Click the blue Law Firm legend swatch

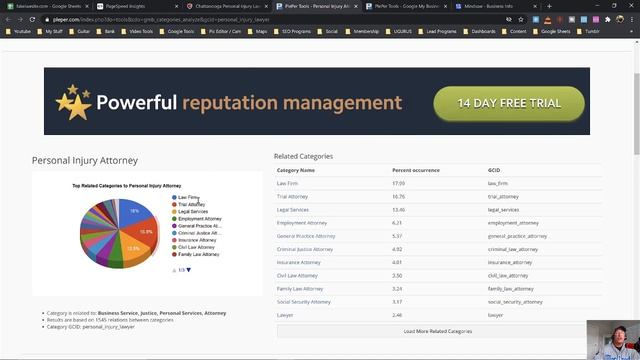(x=174, y=197)
